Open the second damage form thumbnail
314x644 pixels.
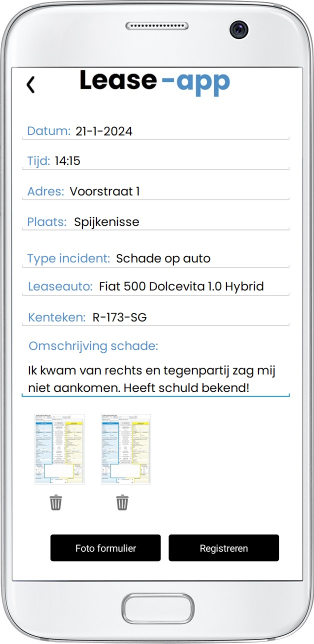pyautogui.click(x=125, y=449)
